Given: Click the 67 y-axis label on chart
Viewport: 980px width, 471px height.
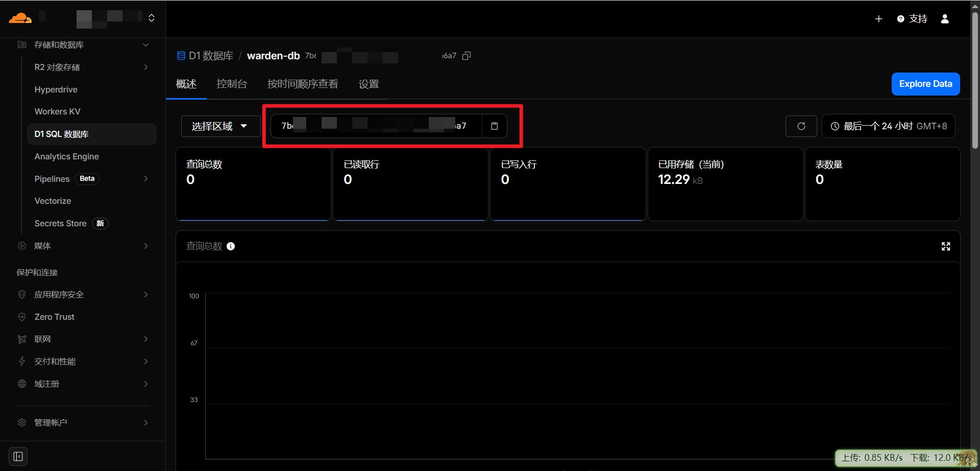Looking at the screenshot, I should pyautogui.click(x=194, y=343).
